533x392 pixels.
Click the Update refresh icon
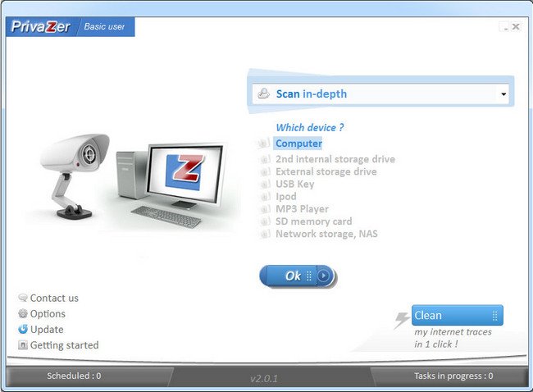(x=23, y=329)
